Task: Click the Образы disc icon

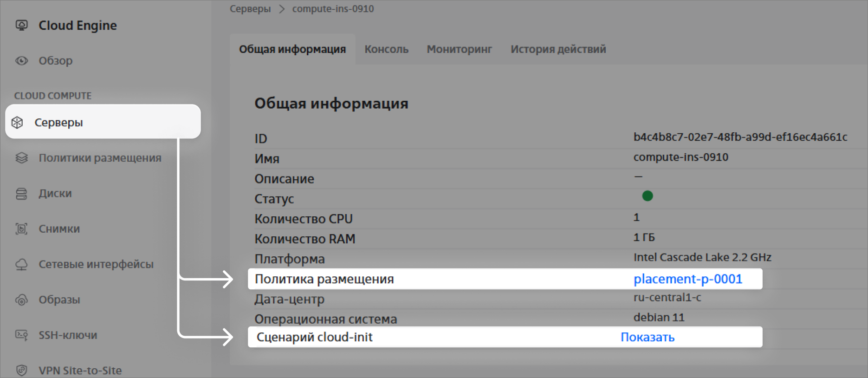Action: tap(22, 300)
